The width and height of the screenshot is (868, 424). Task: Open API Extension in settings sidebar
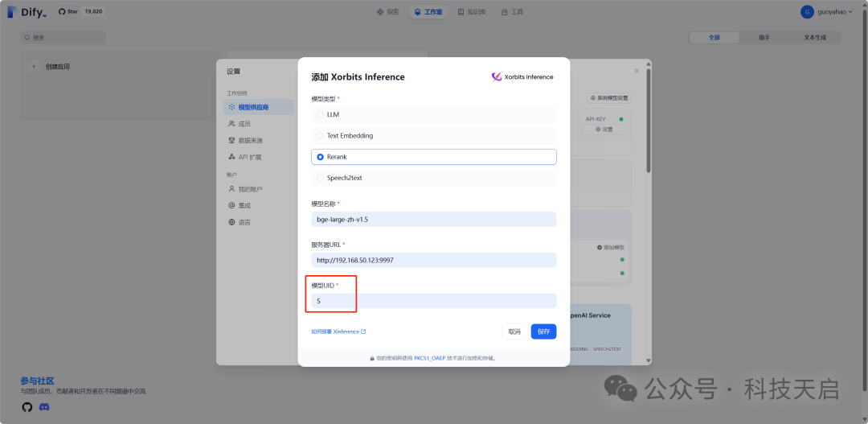259,157
